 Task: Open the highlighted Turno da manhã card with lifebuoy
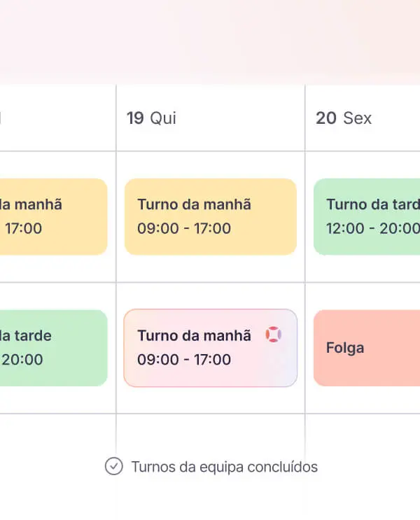point(210,348)
